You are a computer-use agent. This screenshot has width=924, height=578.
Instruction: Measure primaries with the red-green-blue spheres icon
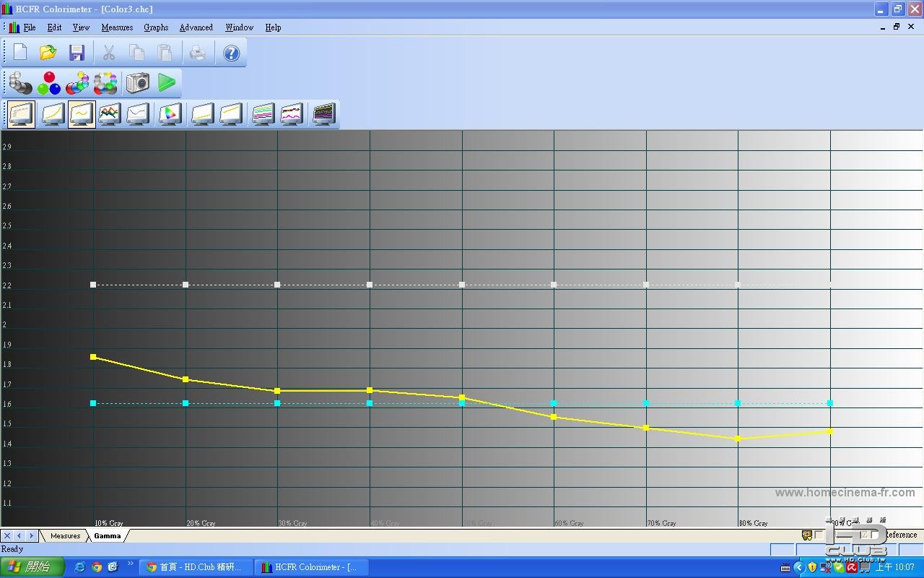click(48, 83)
